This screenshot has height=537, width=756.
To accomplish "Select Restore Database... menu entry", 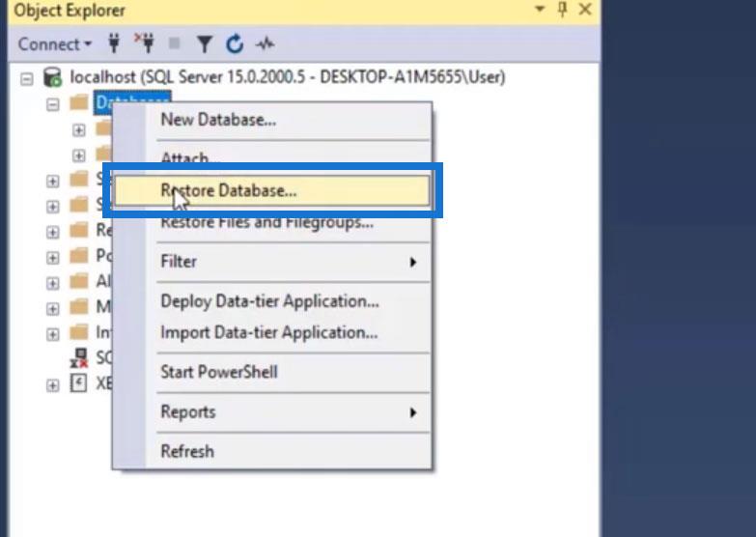I will [271, 190].
